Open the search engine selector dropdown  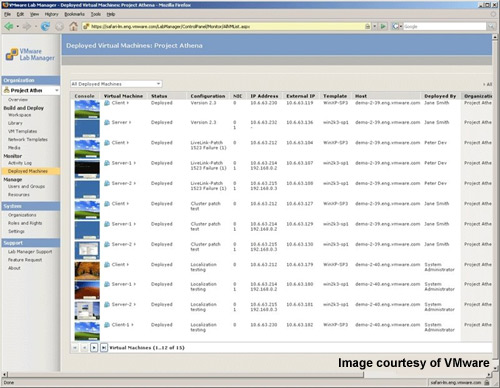397,26
